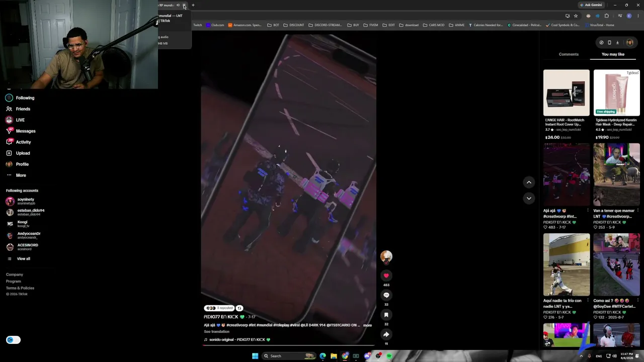Open Discord from the taskbar

coord(367,356)
